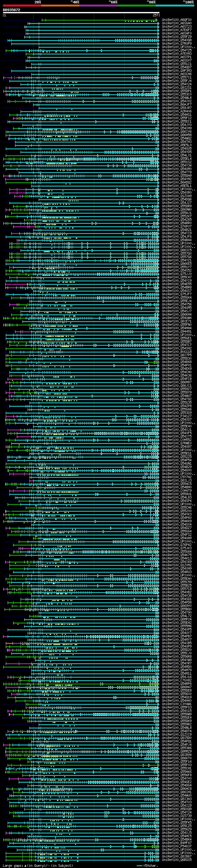Screen dimensions: 197x868
Task: Select hit UniRef100_P54637
Action: 177,846
